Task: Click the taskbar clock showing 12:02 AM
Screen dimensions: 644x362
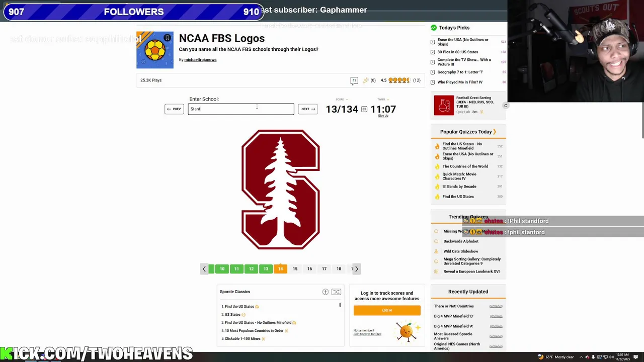Action: [622, 357]
